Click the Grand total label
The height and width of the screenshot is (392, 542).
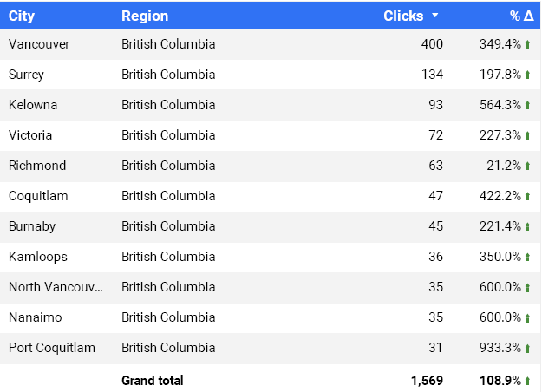(x=153, y=381)
